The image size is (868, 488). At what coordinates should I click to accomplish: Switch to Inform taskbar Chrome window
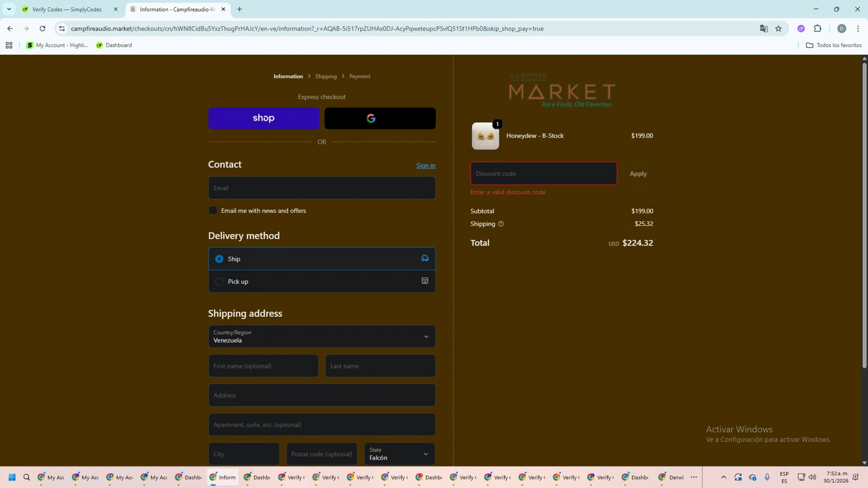(x=223, y=478)
